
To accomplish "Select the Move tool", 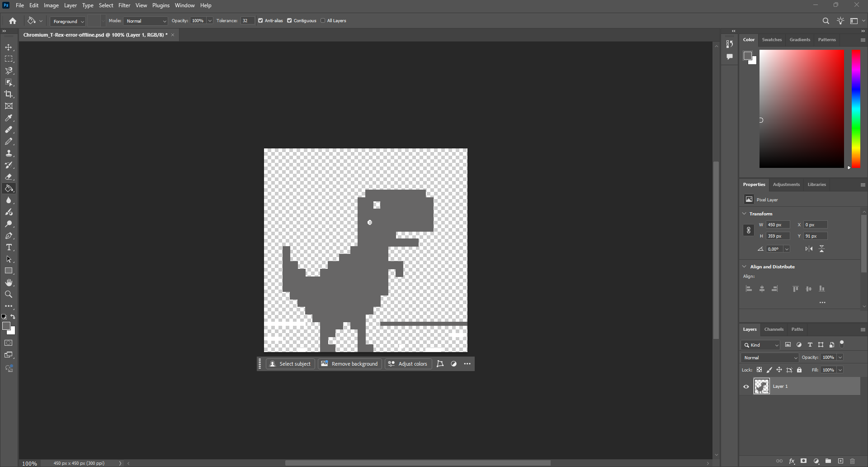I will 9,48.
